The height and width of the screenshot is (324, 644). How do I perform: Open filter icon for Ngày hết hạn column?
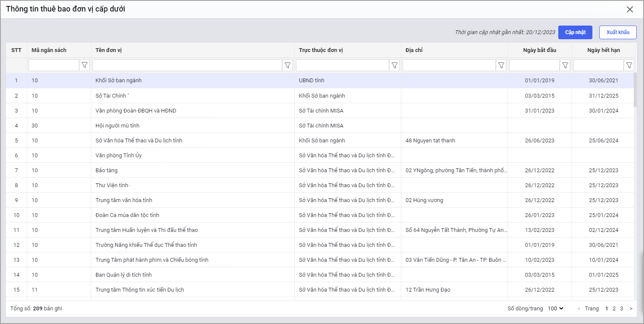click(629, 65)
